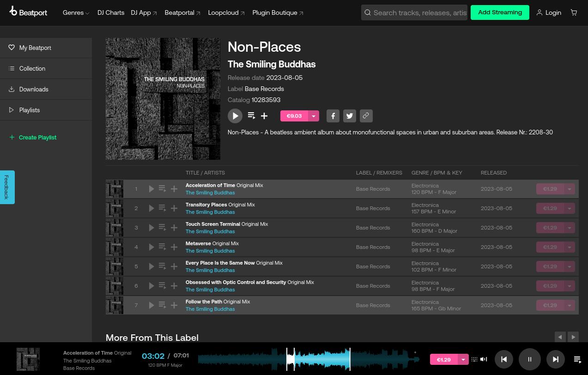Add Acceleration of Time to queue
The image size is (588, 375).
[163, 189]
